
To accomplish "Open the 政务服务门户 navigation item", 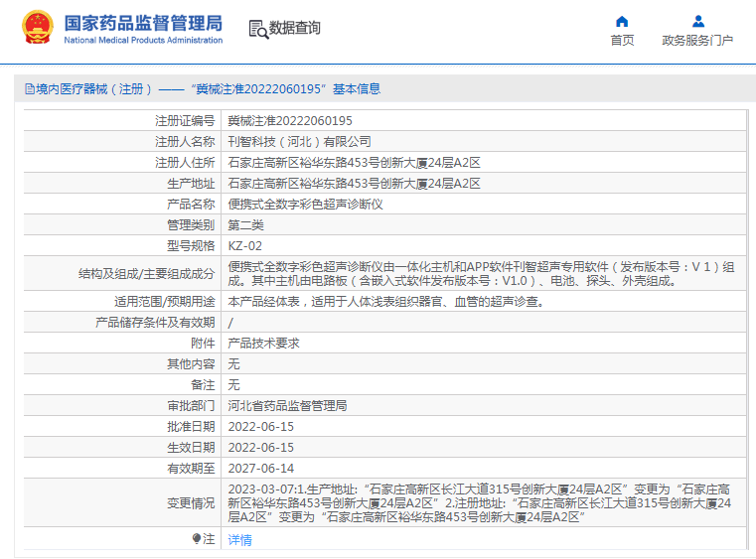I will coord(697,41).
